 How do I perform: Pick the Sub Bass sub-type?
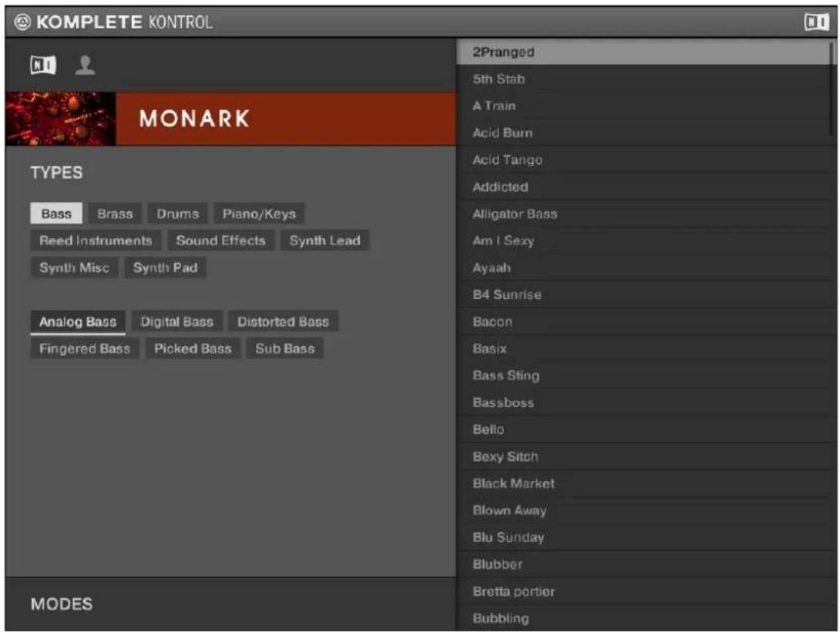285,348
